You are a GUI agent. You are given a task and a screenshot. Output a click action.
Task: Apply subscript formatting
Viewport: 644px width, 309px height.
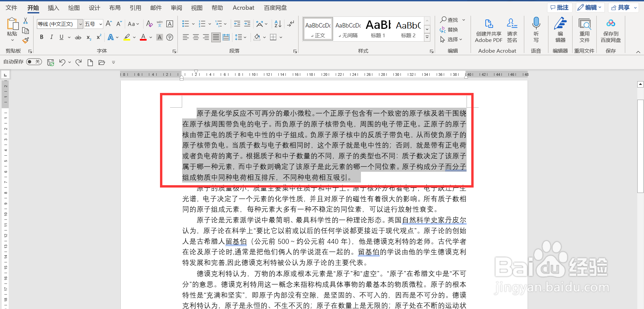pos(89,37)
